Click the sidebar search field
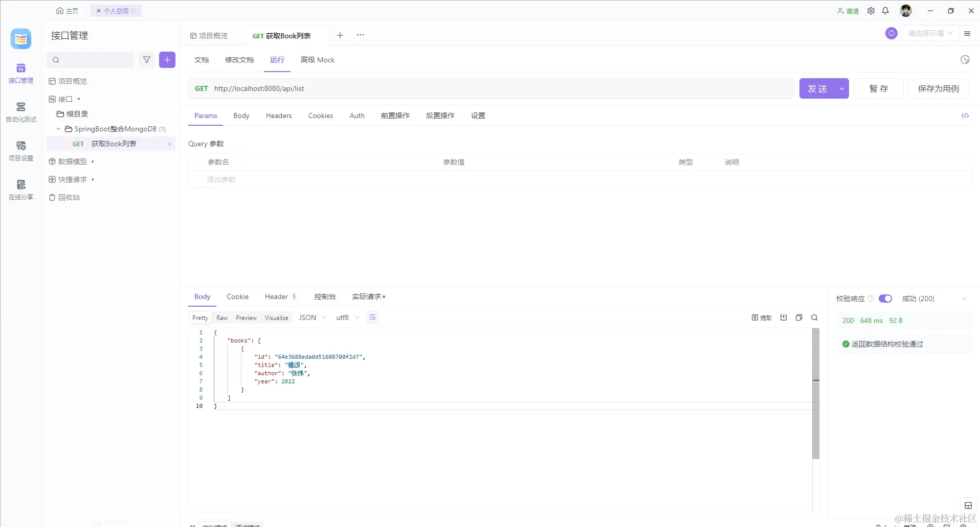Viewport: 980px width, 527px height. tap(91, 60)
